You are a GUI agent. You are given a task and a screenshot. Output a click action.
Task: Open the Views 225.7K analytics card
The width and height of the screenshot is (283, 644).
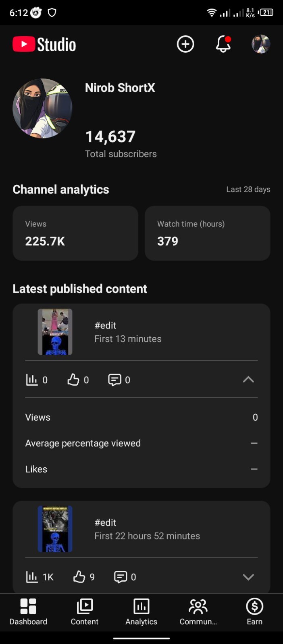pos(75,233)
